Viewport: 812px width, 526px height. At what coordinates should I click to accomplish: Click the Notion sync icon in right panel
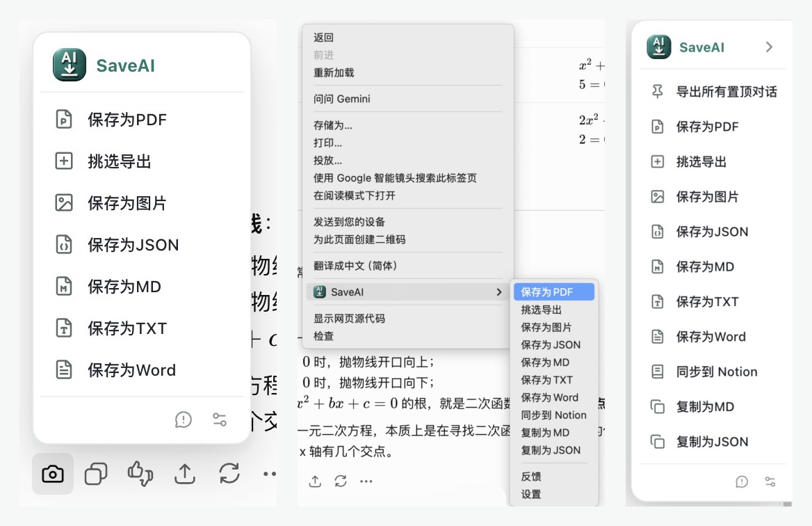click(657, 372)
